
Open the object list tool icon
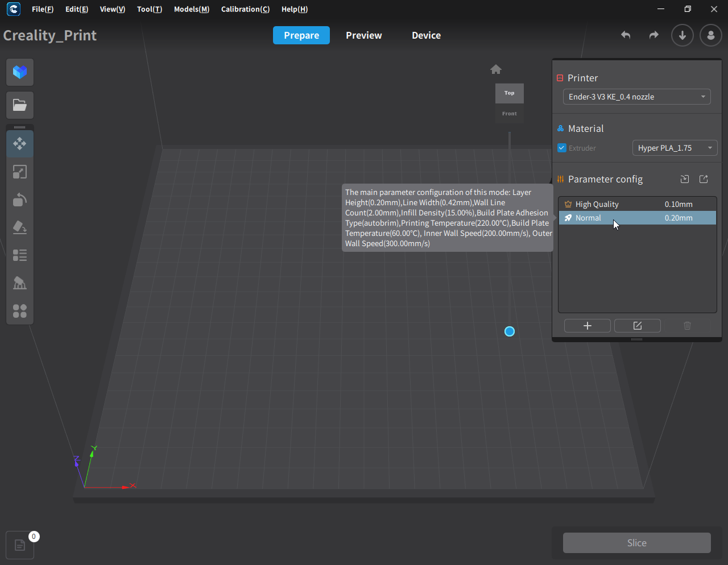coord(20,255)
